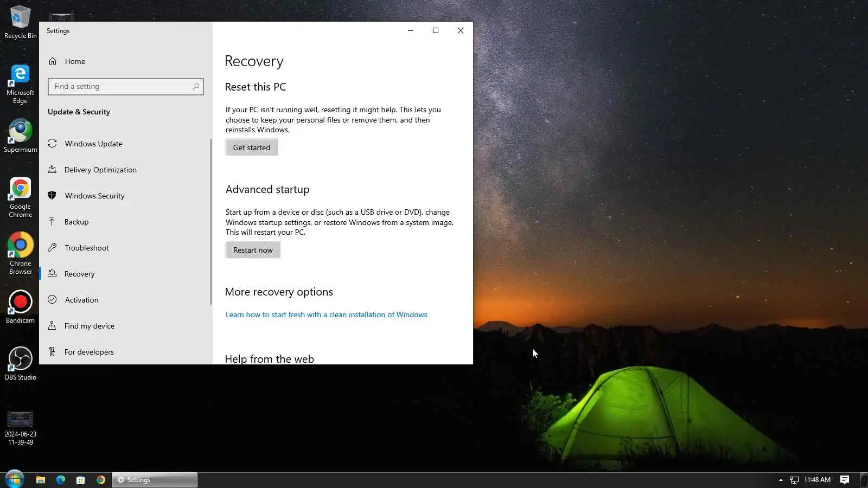Open the Activation page
The width and height of the screenshot is (868, 488).
(125, 300)
